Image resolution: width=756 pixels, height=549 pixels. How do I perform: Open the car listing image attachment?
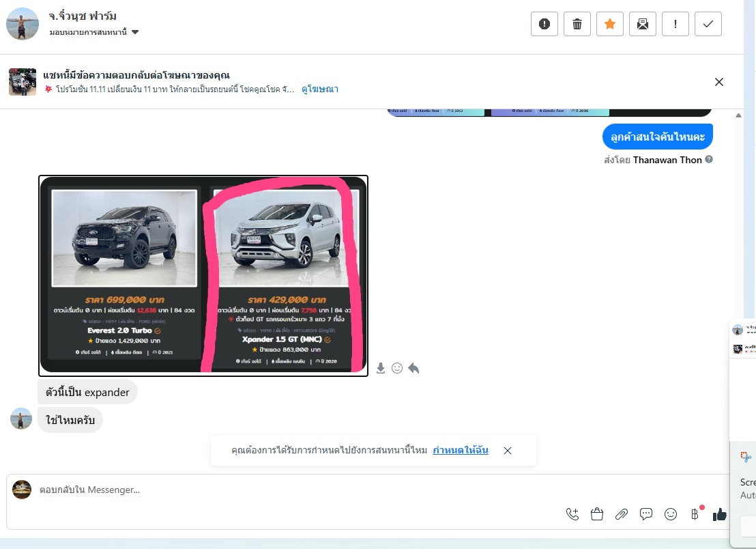(203, 276)
